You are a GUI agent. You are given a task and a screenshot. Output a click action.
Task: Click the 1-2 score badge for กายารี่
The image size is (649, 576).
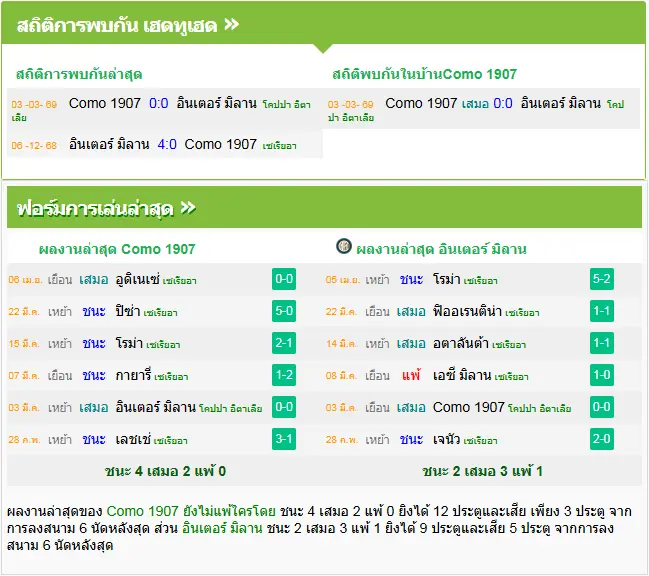tap(284, 375)
